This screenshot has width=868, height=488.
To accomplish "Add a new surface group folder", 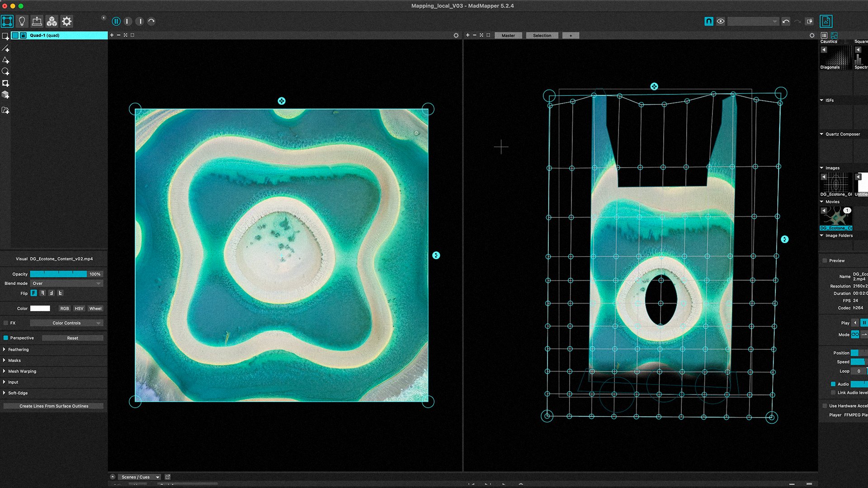I will [x=5, y=110].
